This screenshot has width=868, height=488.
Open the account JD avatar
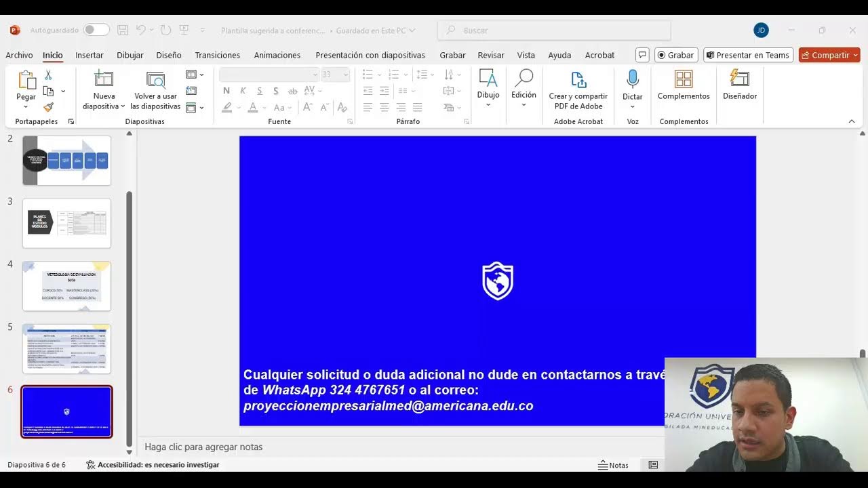click(761, 30)
